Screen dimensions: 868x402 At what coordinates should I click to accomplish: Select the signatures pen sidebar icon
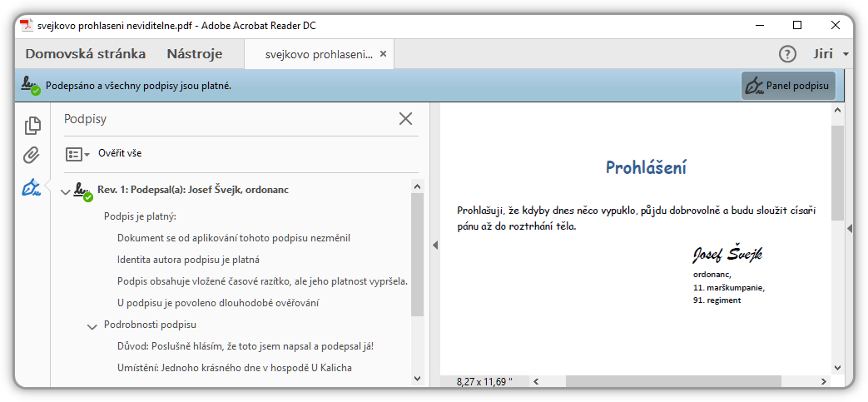click(32, 186)
